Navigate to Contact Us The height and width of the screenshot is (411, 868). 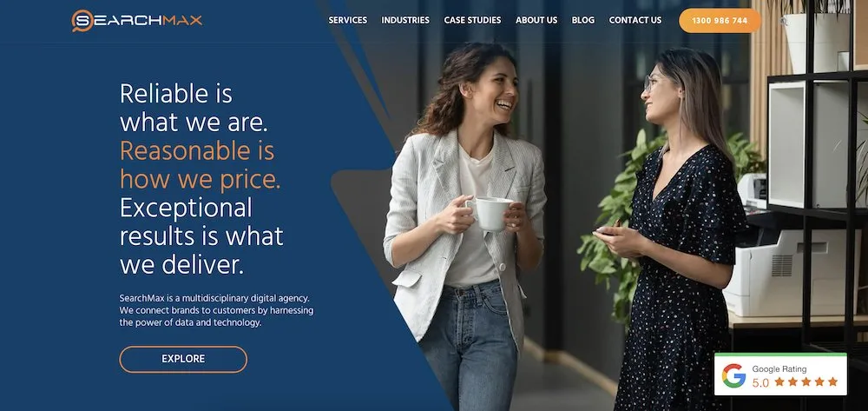coord(635,20)
